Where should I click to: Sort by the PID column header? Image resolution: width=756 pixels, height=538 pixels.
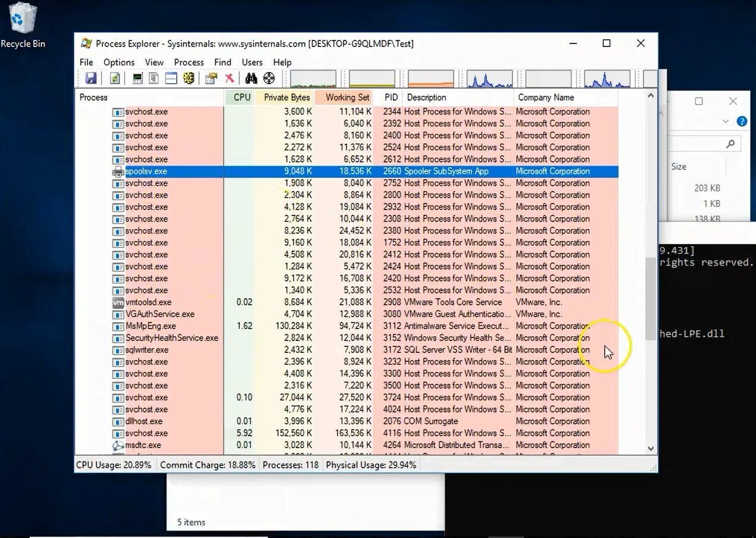click(x=388, y=98)
